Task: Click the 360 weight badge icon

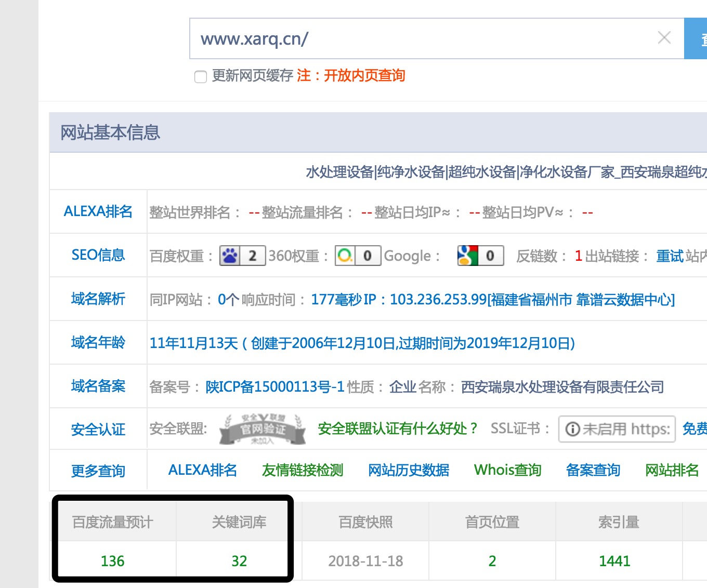Action: point(358,256)
